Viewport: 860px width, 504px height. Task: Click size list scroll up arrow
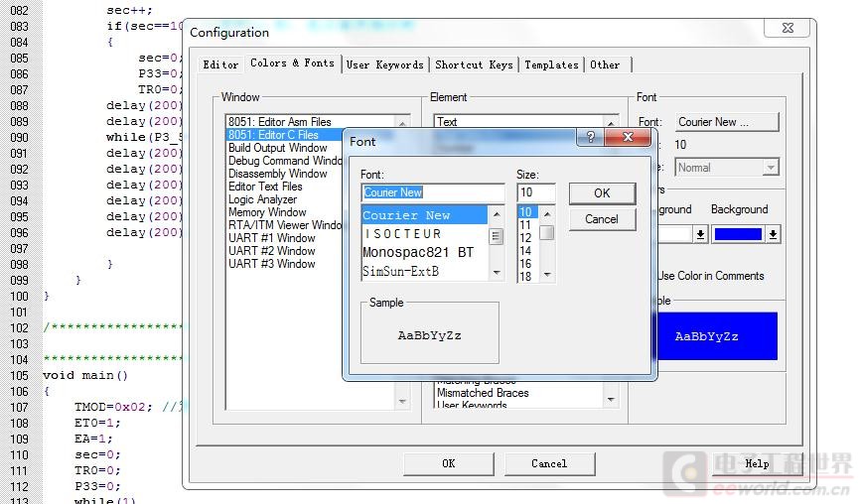click(547, 213)
